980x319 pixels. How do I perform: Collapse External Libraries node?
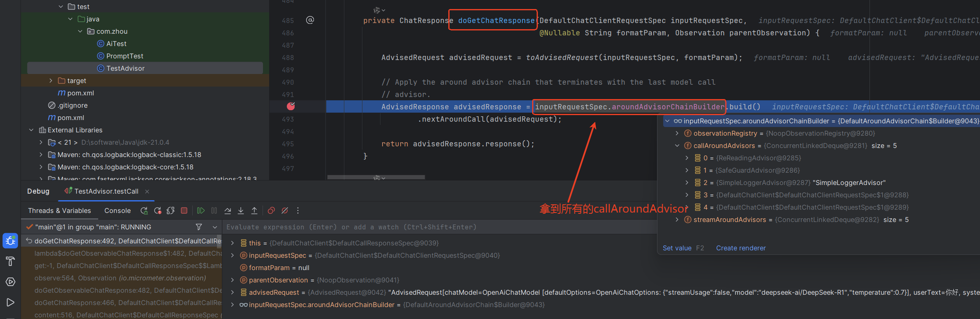[31, 130]
